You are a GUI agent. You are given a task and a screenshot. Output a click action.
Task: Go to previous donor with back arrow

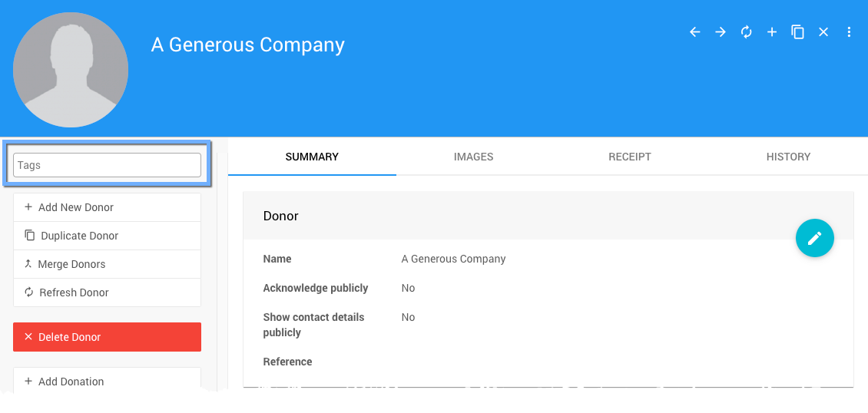click(695, 32)
